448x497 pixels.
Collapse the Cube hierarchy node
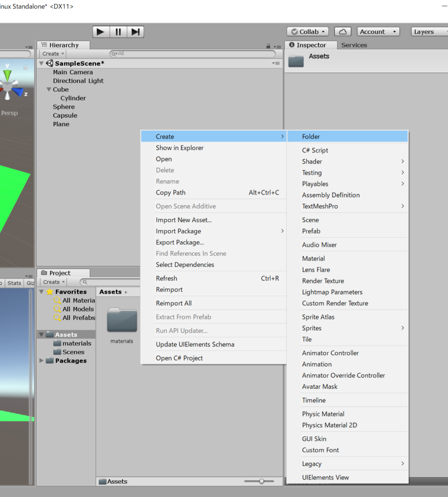pos(48,90)
